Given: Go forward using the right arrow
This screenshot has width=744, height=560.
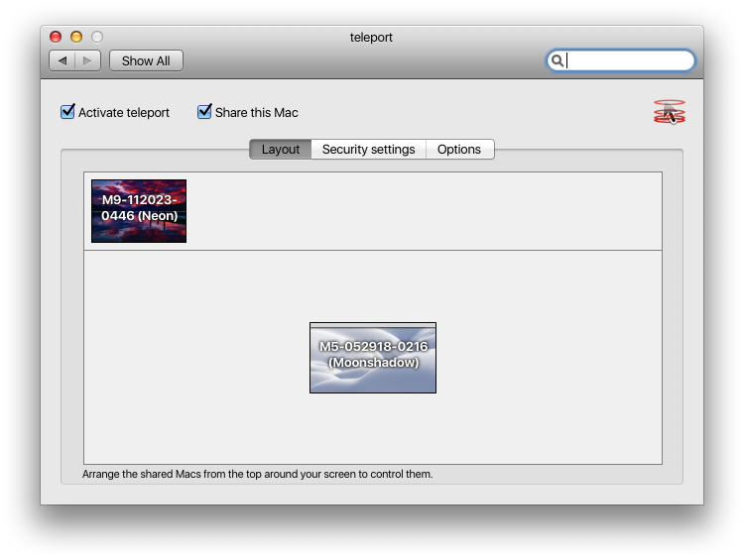Looking at the screenshot, I should (87, 60).
